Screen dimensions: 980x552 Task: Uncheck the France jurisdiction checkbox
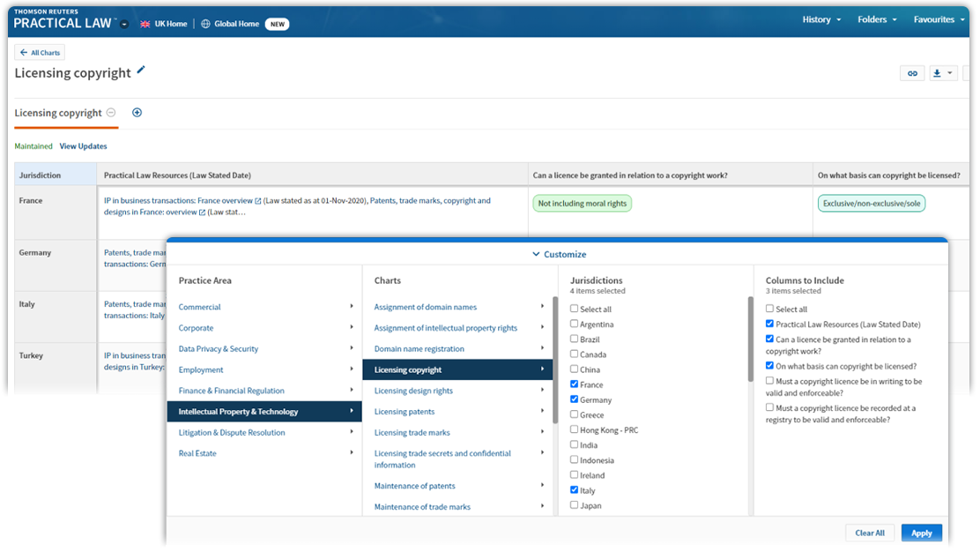[x=575, y=384]
